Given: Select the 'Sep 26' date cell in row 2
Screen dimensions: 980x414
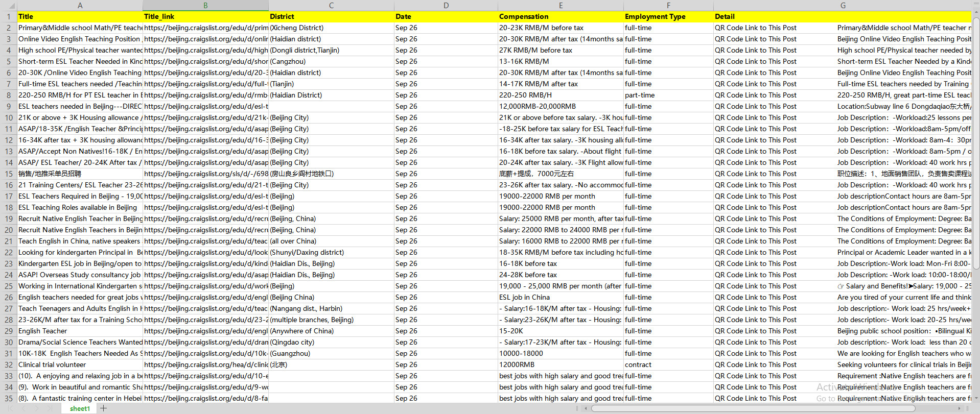Looking at the screenshot, I should (446, 28).
